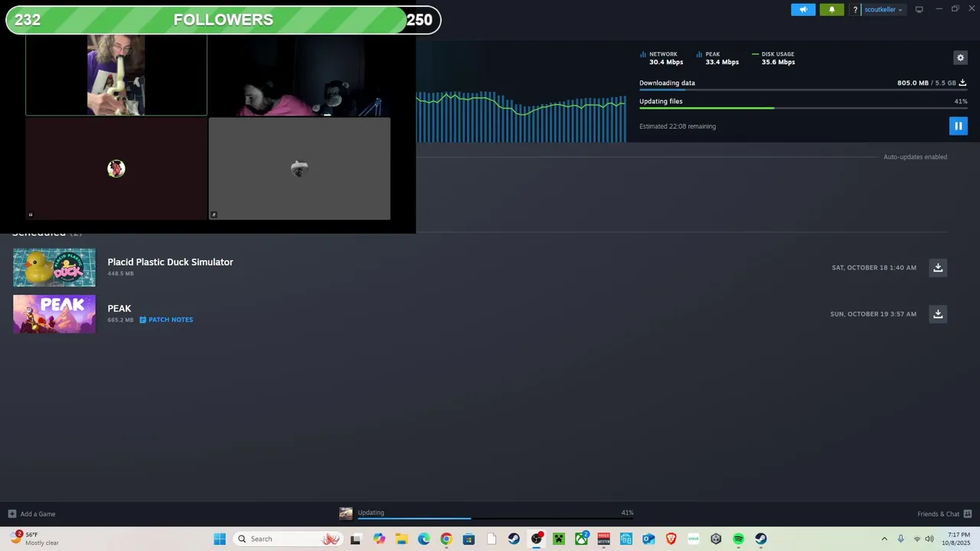Click the 665.2 MB size label

120,320
